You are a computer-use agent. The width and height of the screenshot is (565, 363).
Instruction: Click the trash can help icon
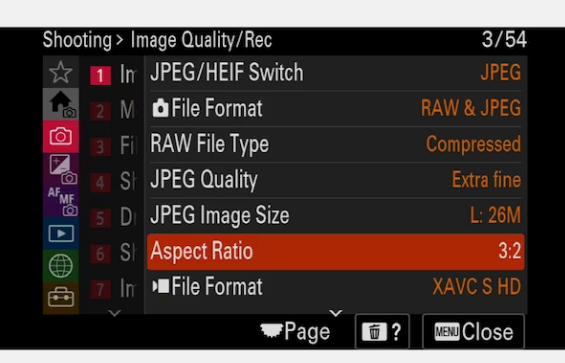(x=382, y=331)
